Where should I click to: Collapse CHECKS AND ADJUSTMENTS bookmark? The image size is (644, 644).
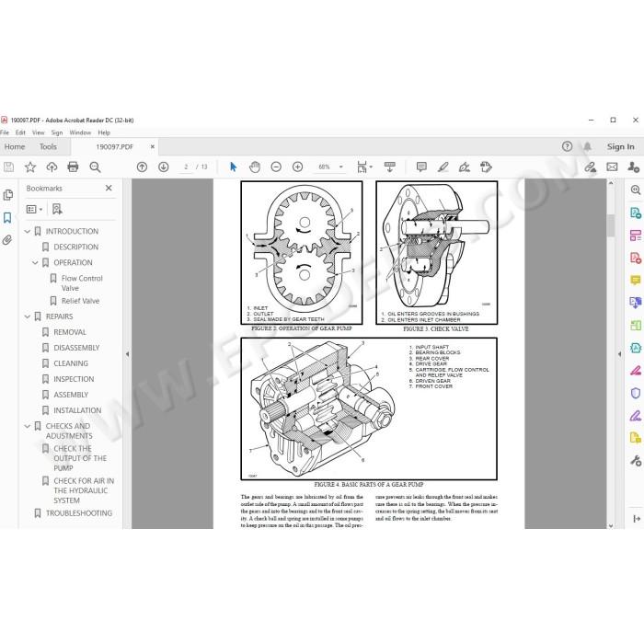28,426
